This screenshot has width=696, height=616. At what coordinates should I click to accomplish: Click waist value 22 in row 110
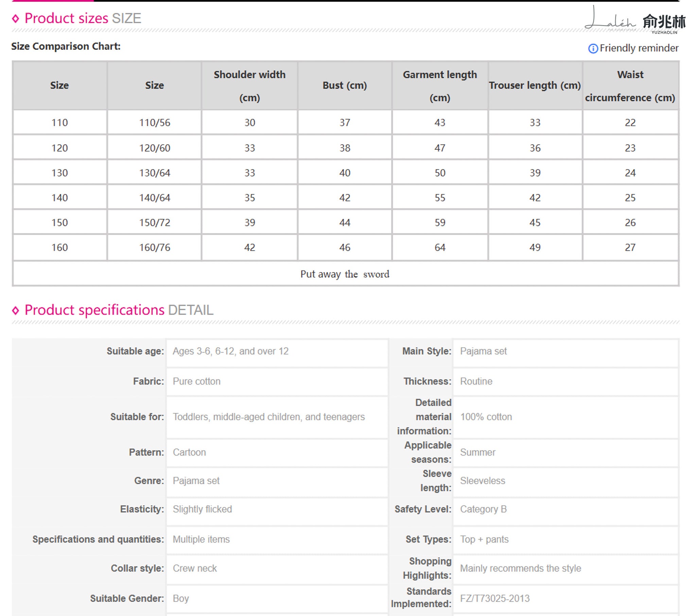630,123
